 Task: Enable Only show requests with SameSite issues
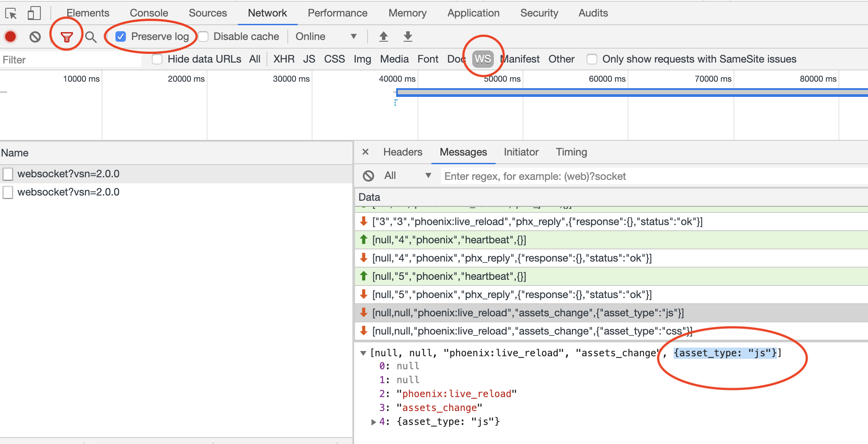[x=592, y=59]
